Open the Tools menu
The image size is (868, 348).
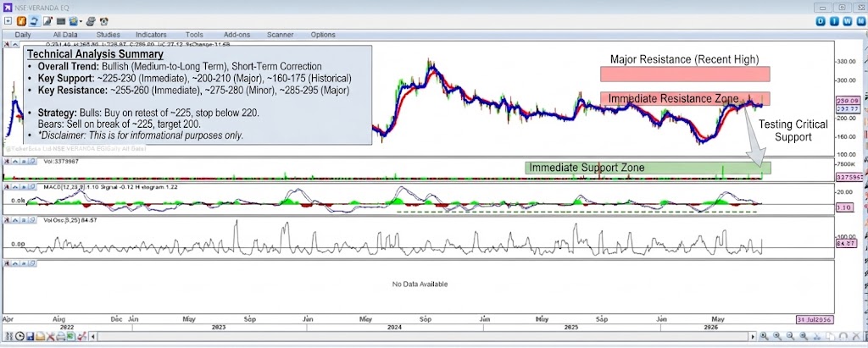click(194, 35)
